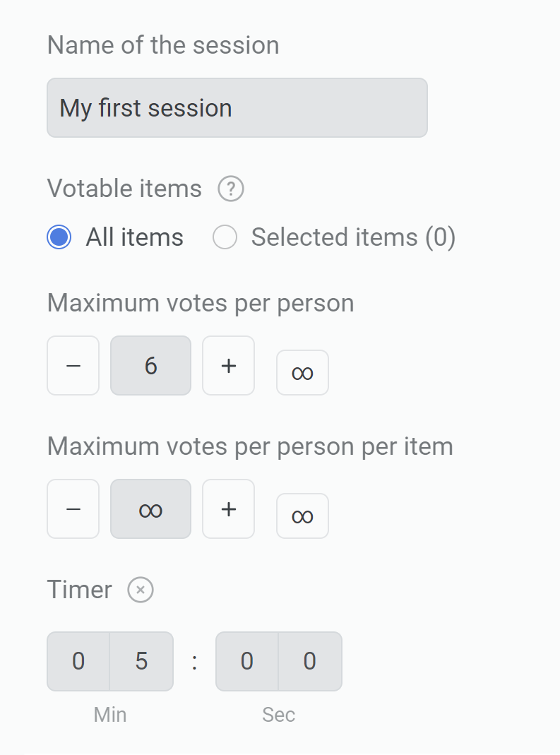Screen dimensions: 560x755
Task: Click the timer minutes ones digit showing 5
Action: tap(141, 662)
